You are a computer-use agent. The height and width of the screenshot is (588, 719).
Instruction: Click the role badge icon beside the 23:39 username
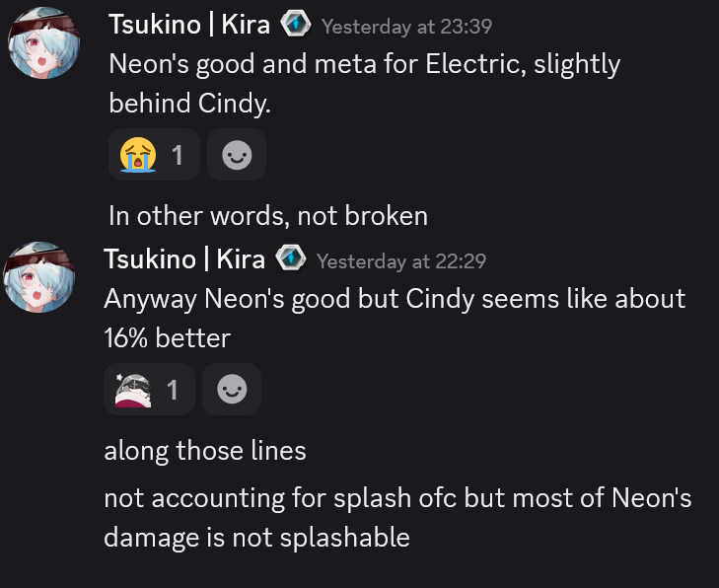(x=295, y=24)
